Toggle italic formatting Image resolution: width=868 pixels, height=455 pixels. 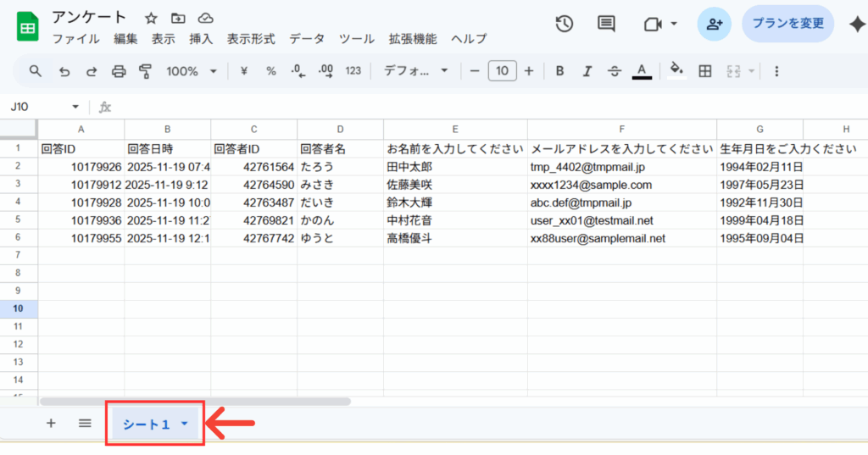(587, 71)
